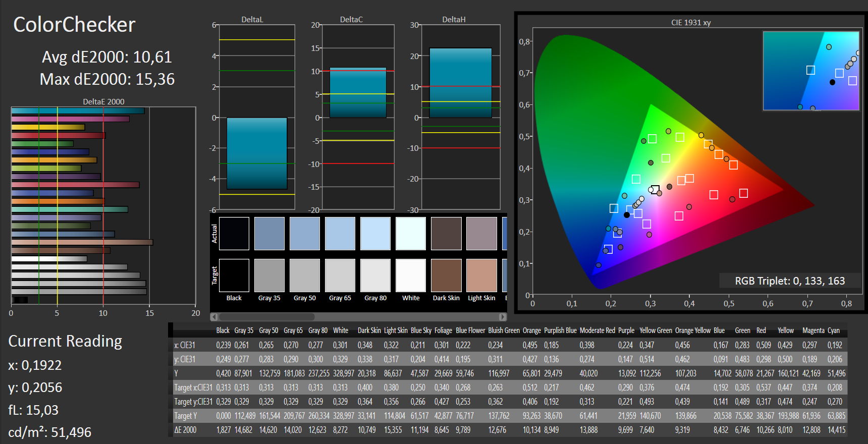Click the 'cd/m²: 51,496' current reading
Image resolution: width=868 pixels, height=444 pixels.
[x=50, y=432]
